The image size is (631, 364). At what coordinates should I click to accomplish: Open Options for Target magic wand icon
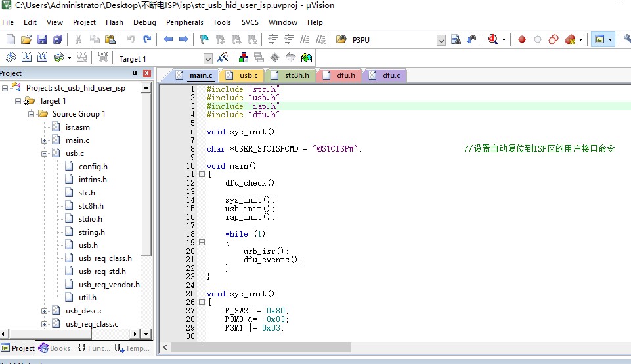[x=223, y=58]
